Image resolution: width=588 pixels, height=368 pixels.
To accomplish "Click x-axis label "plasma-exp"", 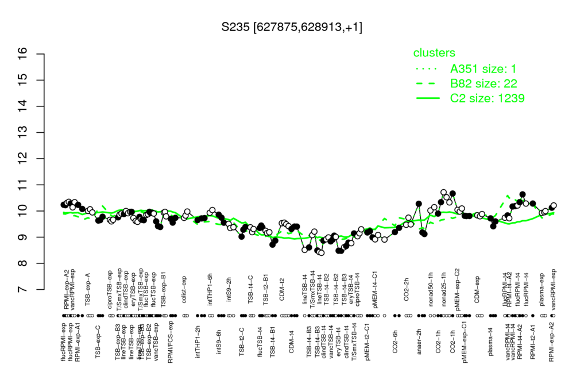I will point(542,290).
